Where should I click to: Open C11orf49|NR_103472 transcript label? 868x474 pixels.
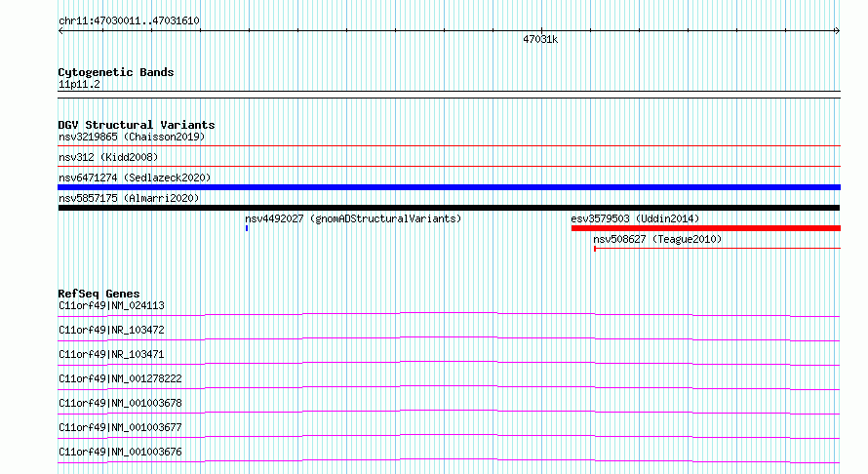(x=111, y=330)
